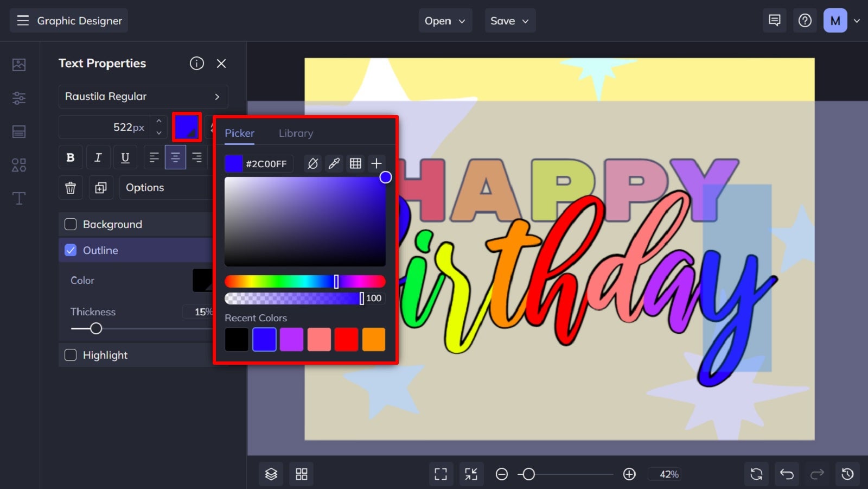Click the Options button
Image resolution: width=868 pixels, height=489 pixels.
coord(145,187)
